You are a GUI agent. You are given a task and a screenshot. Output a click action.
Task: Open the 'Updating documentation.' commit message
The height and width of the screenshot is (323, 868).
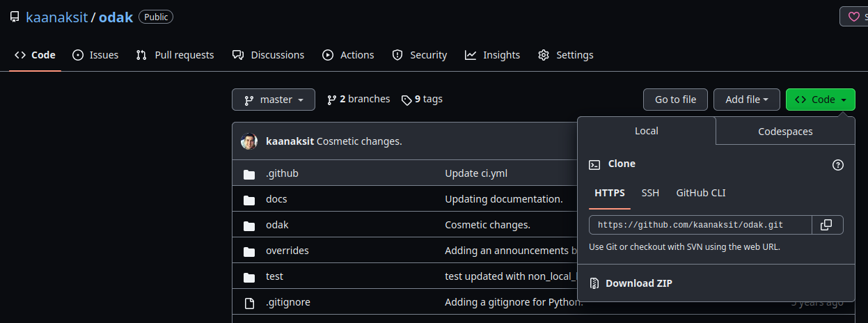(x=504, y=199)
